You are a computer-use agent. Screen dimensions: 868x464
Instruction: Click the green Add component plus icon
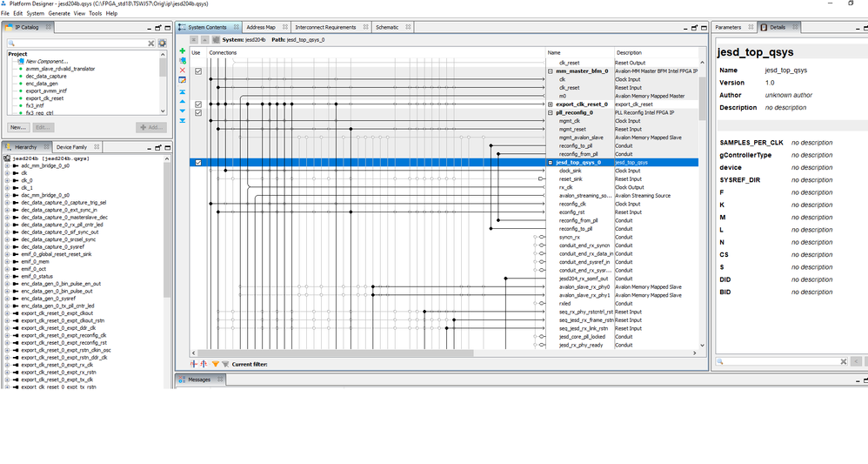[183, 51]
